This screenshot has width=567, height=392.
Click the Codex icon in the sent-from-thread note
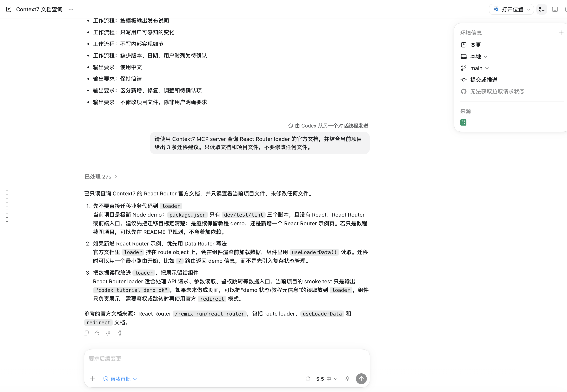(290, 126)
